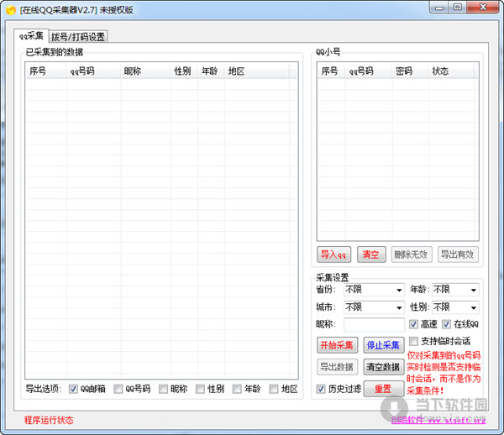Click 序号 column header in collected data
The width and height of the screenshot is (504, 435).
pyautogui.click(x=45, y=71)
